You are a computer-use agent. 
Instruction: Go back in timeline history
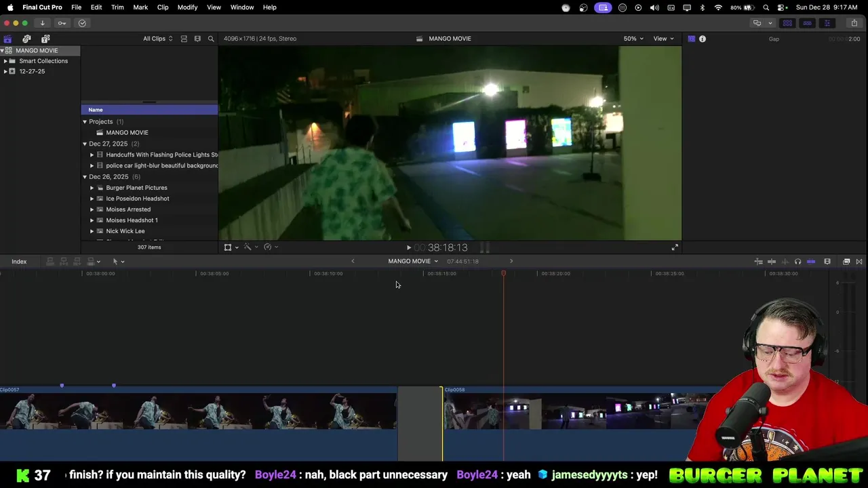pos(353,261)
